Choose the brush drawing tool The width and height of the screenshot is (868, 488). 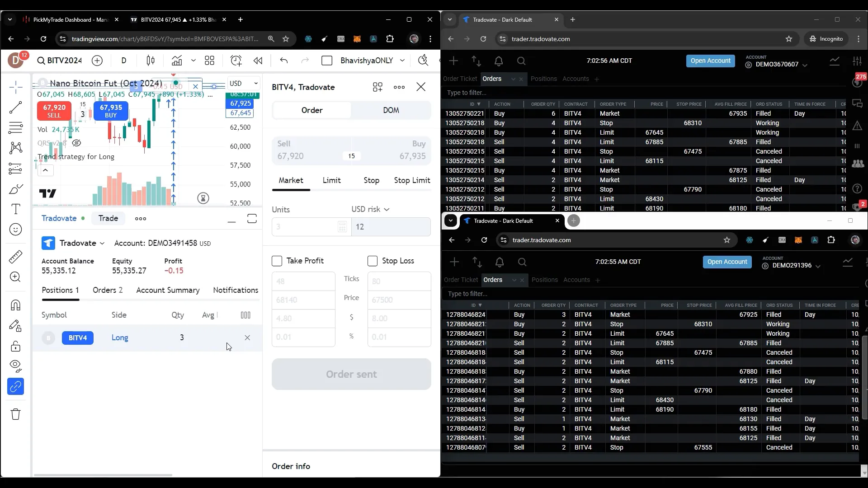coord(16,189)
